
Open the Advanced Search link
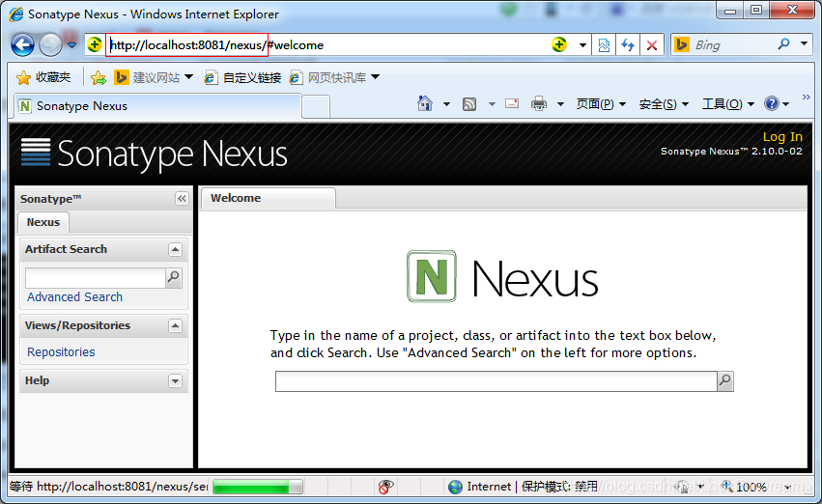(75, 297)
